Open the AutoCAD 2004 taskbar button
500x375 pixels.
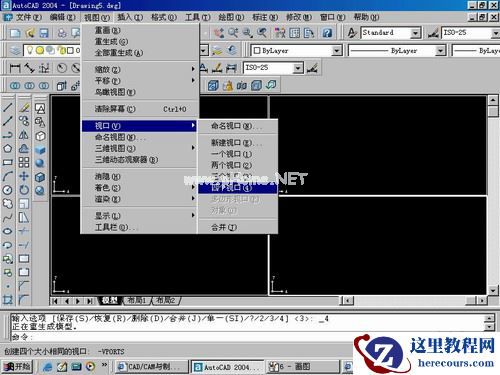(227, 367)
